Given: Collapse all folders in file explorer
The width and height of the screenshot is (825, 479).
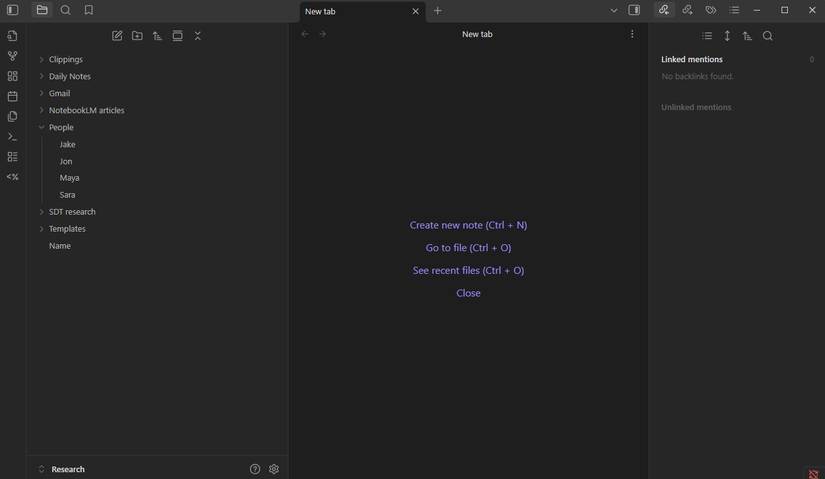Looking at the screenshot, I should 197,36.
